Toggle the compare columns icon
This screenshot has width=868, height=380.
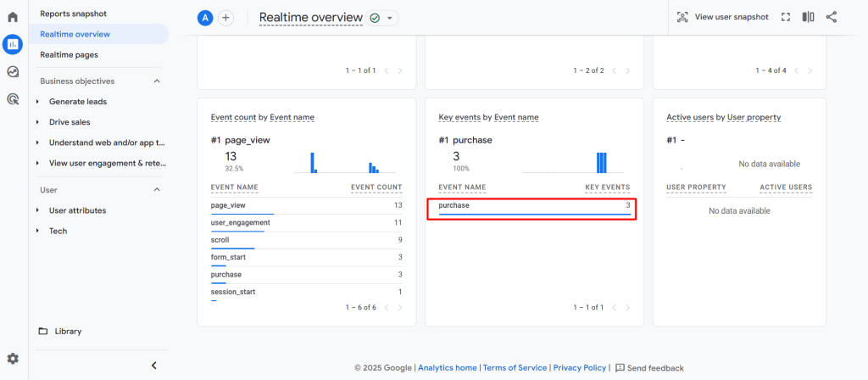(808, 17)
